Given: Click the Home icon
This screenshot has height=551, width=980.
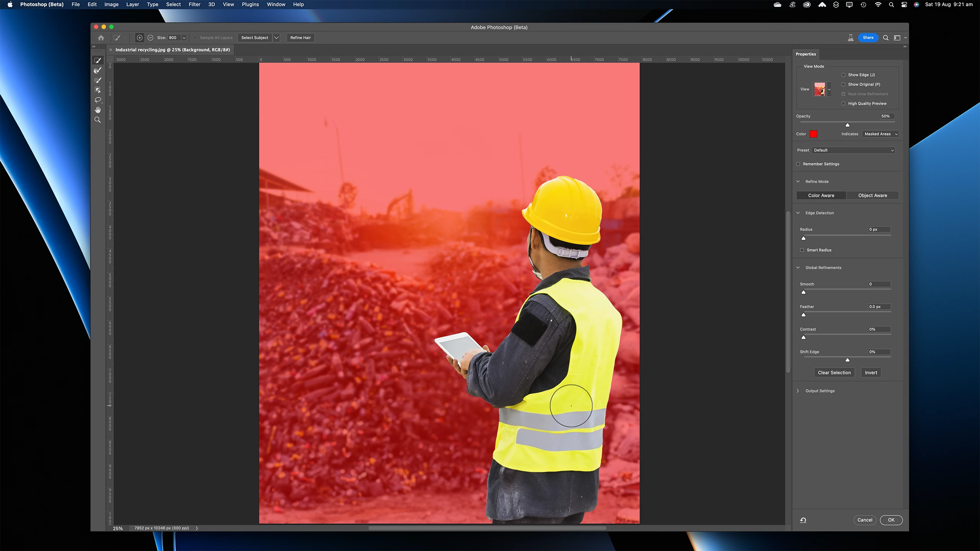Looking at the screenshot, I should pyautogui.click(x=101, y=37).
